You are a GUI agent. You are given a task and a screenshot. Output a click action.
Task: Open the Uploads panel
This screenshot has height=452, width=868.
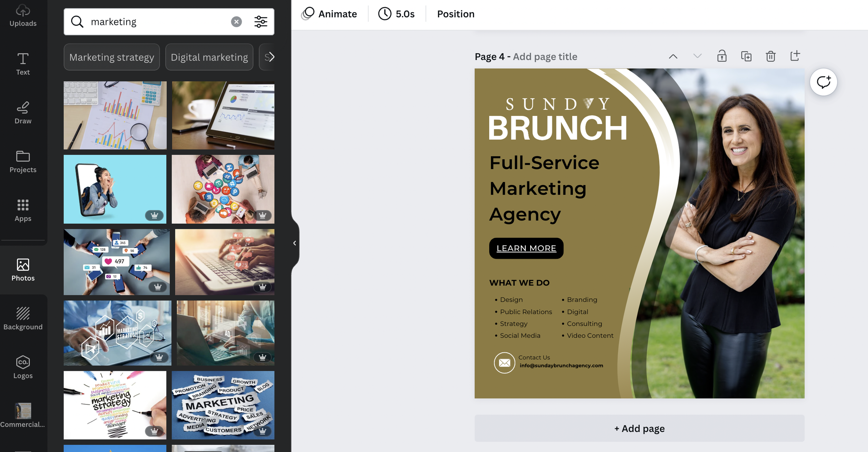click(23, 16)
